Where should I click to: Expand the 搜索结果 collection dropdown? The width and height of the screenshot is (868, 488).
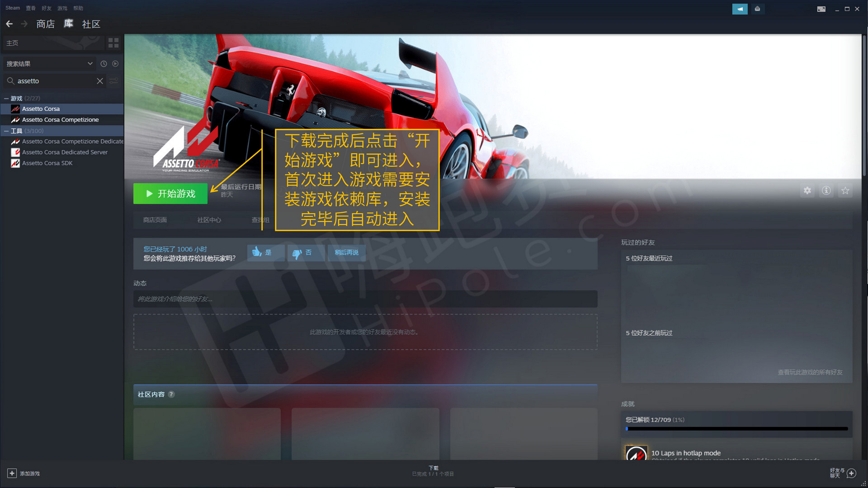(49, 64)
